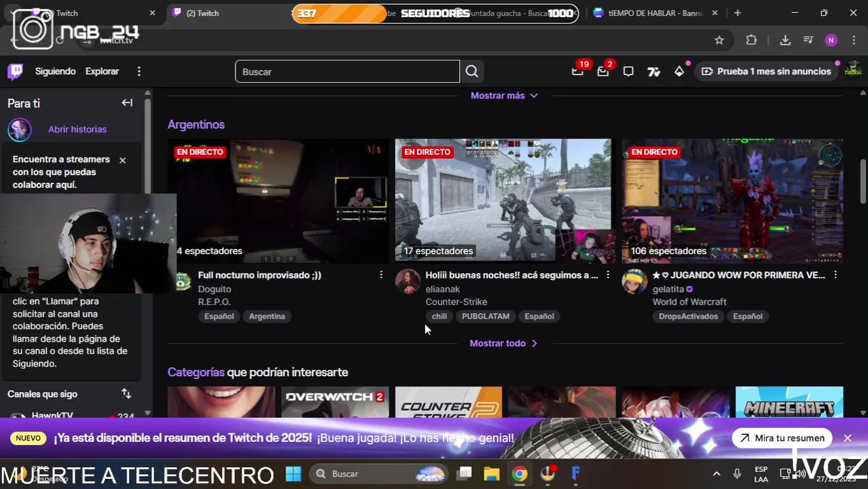This screenshot has height=489, width=868.
Task: Open the Twitch home logo
Action: tap(15, 71)
